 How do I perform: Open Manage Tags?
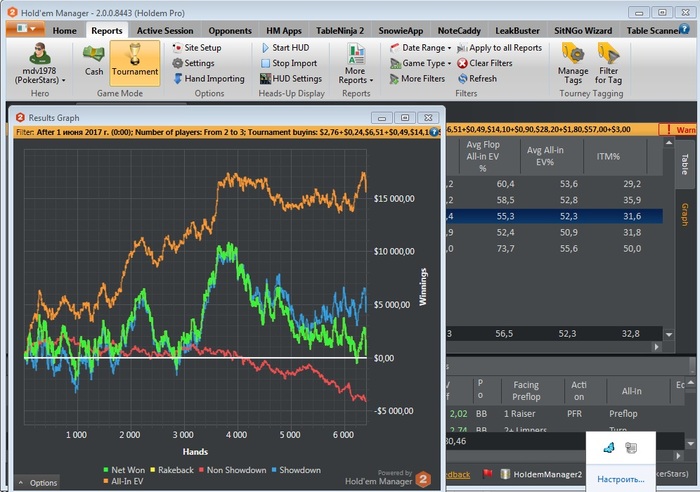(x=573, y=64)
